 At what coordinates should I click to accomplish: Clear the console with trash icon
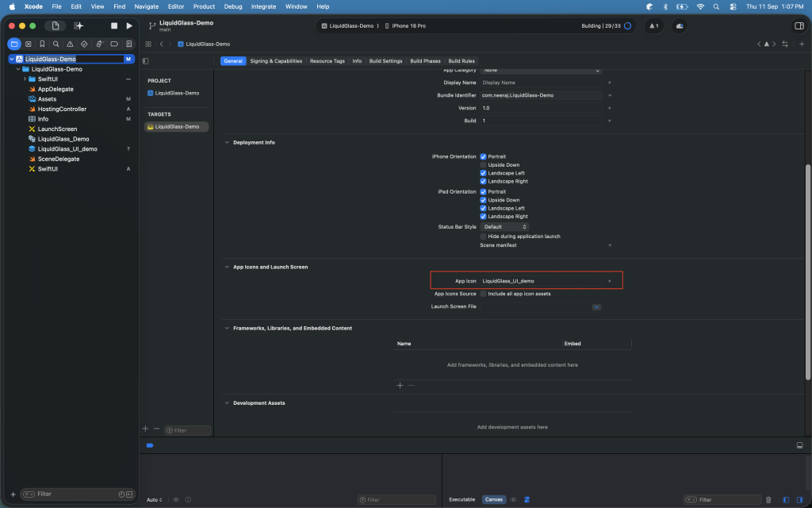(768, 500)
